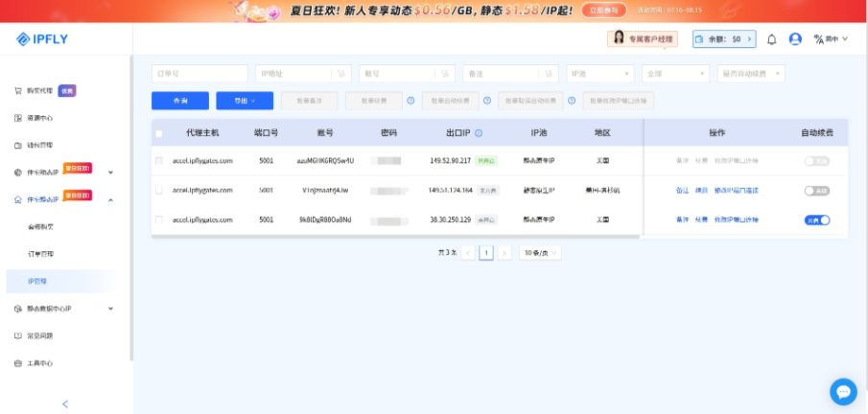Enable auto-renew for the 149.51.124.164 row
868x414 pixels.
point(817,191)
